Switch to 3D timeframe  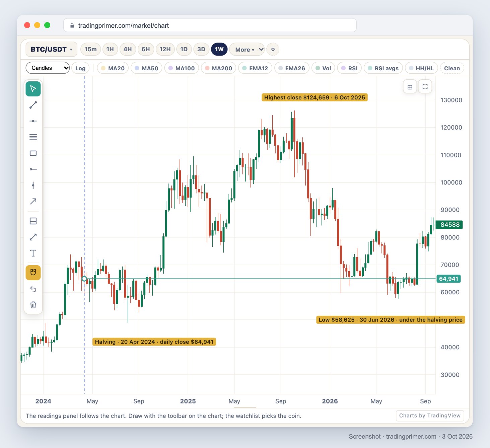pyautogui.click(x=201, y=49)
